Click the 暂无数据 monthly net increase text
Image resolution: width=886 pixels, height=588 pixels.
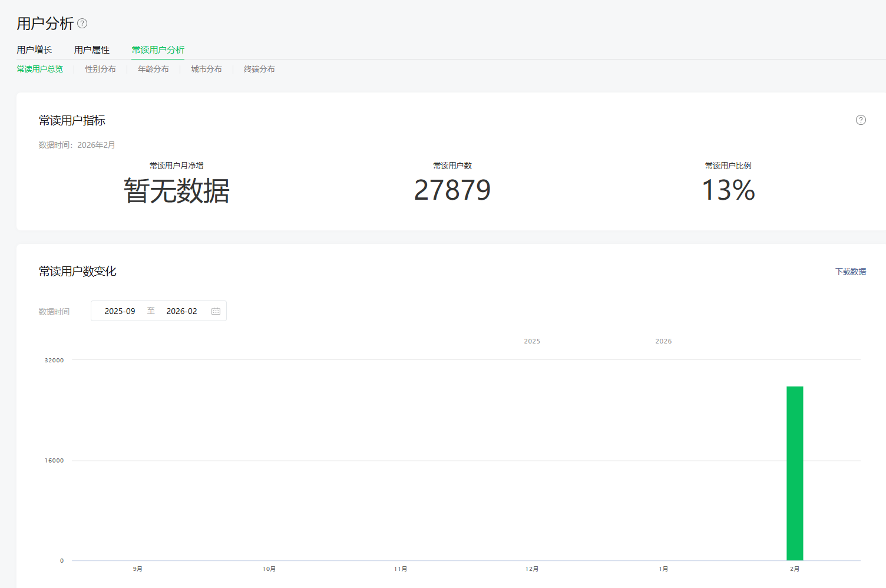click(x=176, y=191)
